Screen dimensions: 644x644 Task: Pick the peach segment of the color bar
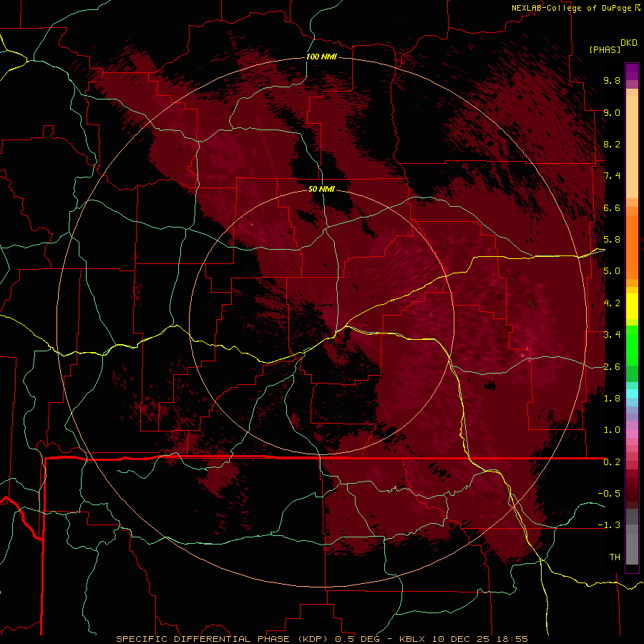point(632,147)
